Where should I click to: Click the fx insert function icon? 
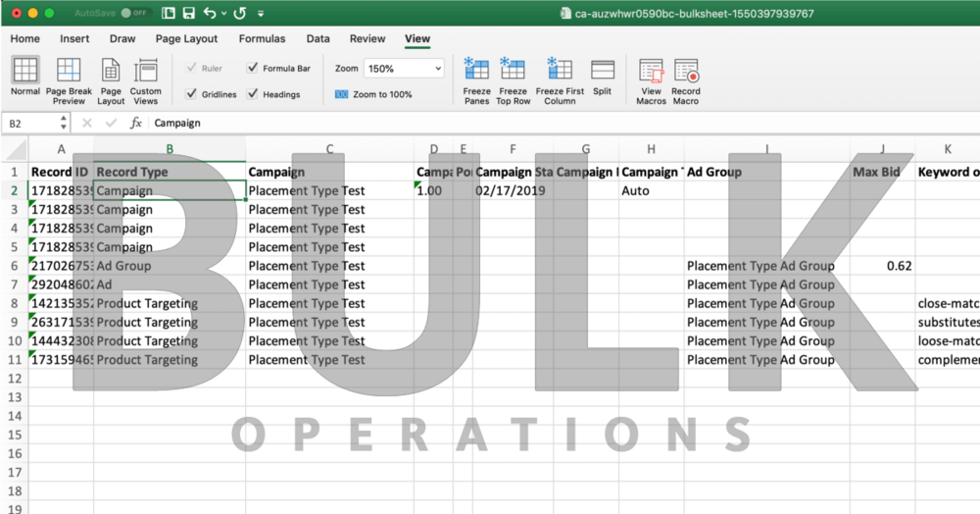point(135,124)
